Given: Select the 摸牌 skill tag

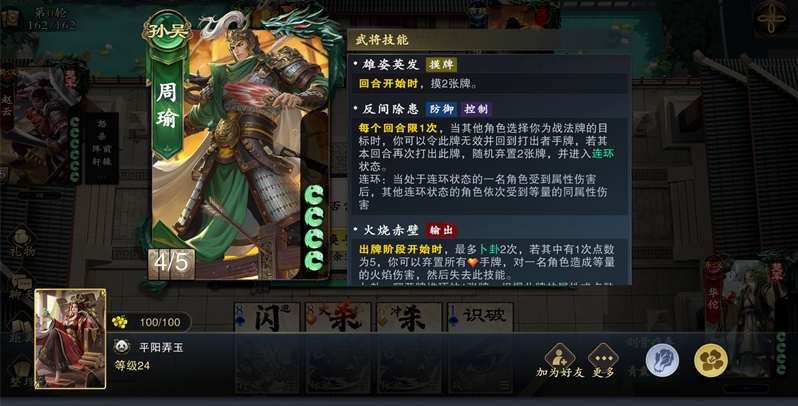Looking at the screenshot, I should click(441, 65).
